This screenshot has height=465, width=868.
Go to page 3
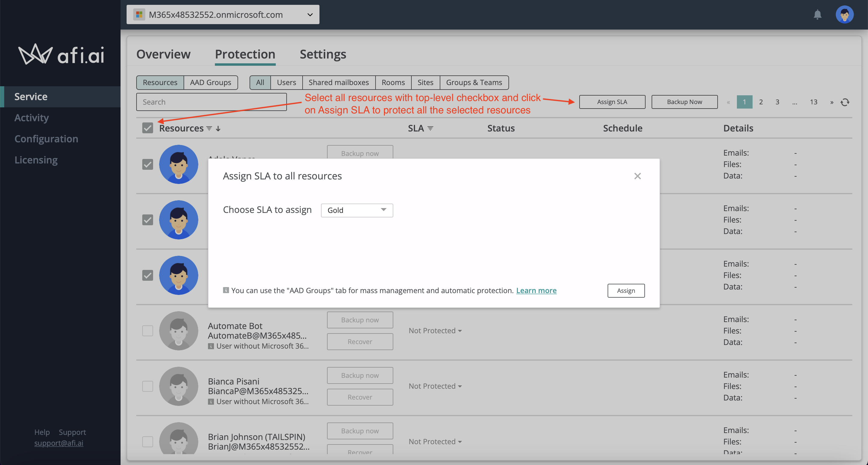777,102
